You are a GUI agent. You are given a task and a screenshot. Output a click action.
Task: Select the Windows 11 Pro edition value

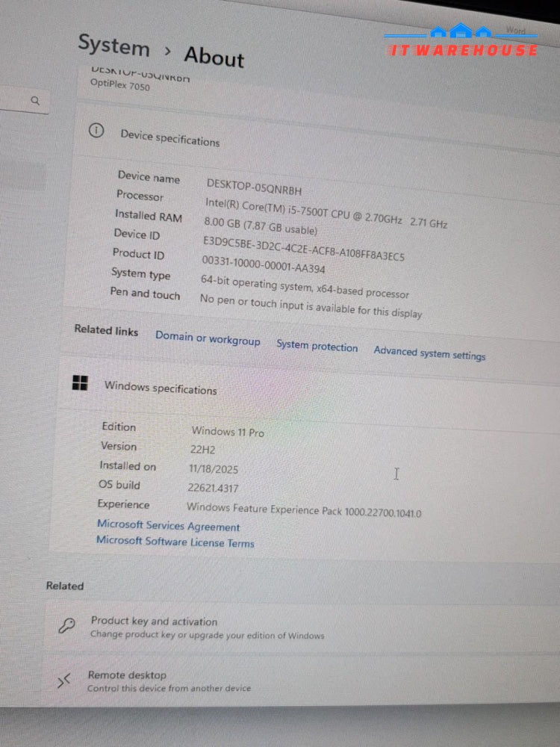click(228, 432)
